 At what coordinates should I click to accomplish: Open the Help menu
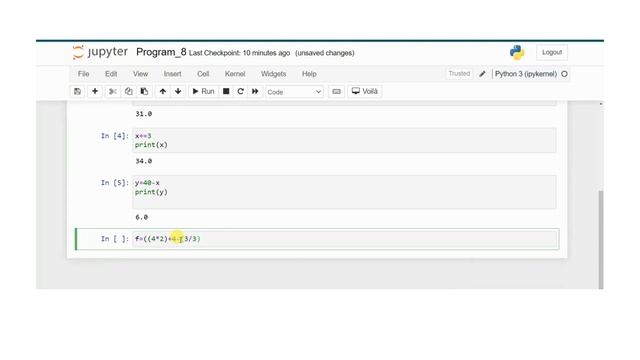pyautogui.click(x=309, y=74)
